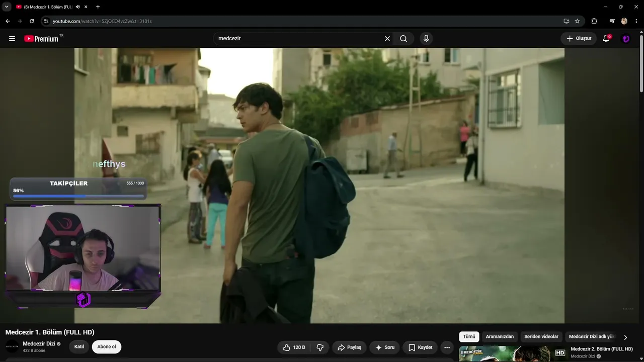
Task: Open the YouTube account avatar menu
Action: 626,39
